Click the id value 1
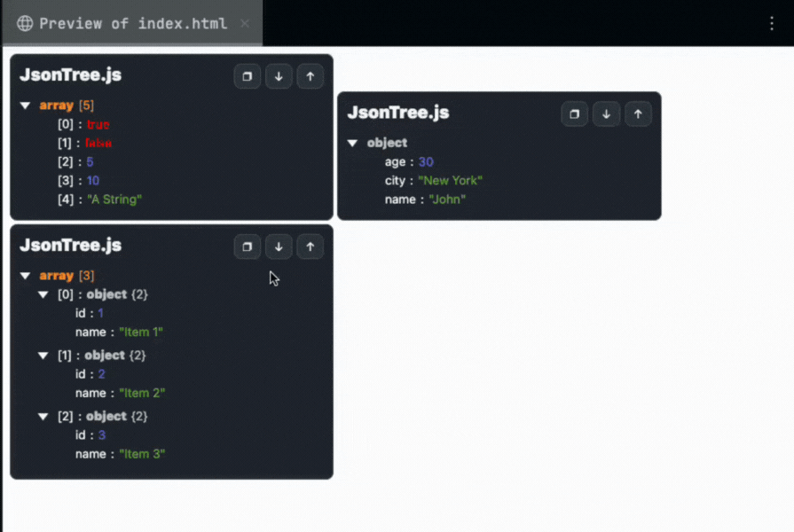 point(101,313)
